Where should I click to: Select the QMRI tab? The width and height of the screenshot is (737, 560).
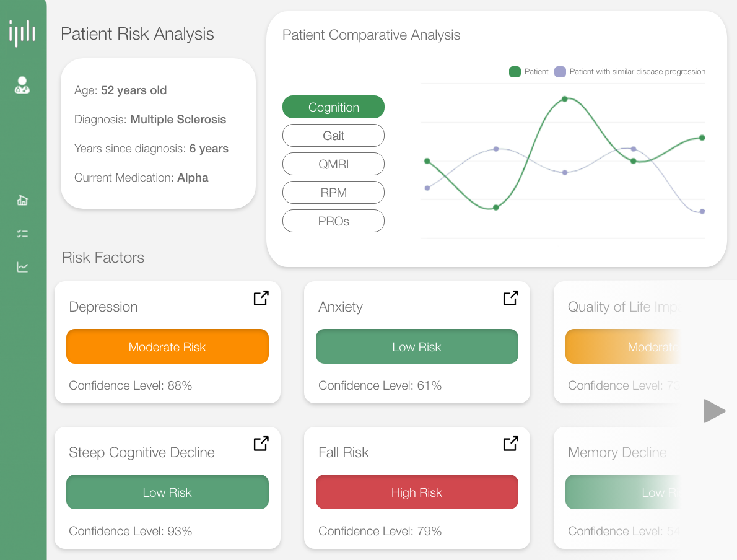[333, 164]
